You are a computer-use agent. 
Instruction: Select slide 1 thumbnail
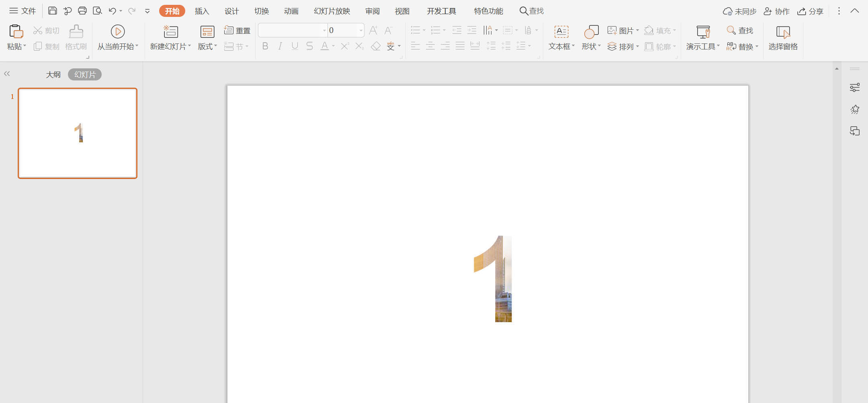78,133
